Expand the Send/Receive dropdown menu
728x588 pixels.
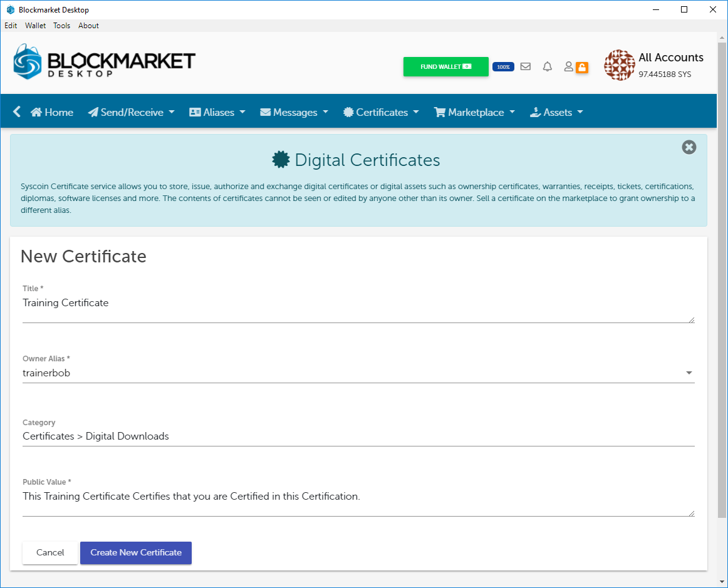(x=132, y=112)
